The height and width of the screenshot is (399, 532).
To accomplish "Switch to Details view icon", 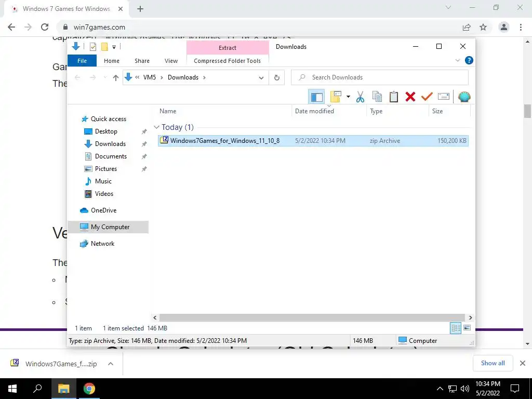I will 455,328.
